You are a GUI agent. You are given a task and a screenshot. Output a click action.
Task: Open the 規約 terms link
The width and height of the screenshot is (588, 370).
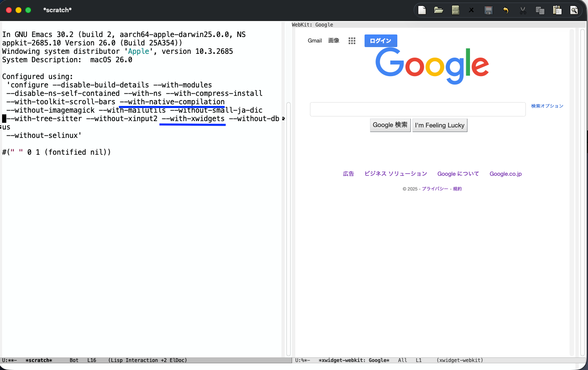(457, 189)
